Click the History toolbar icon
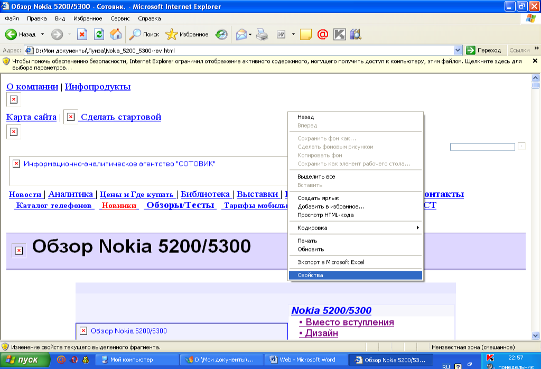The image size is (541, 369). pos(221,34)
